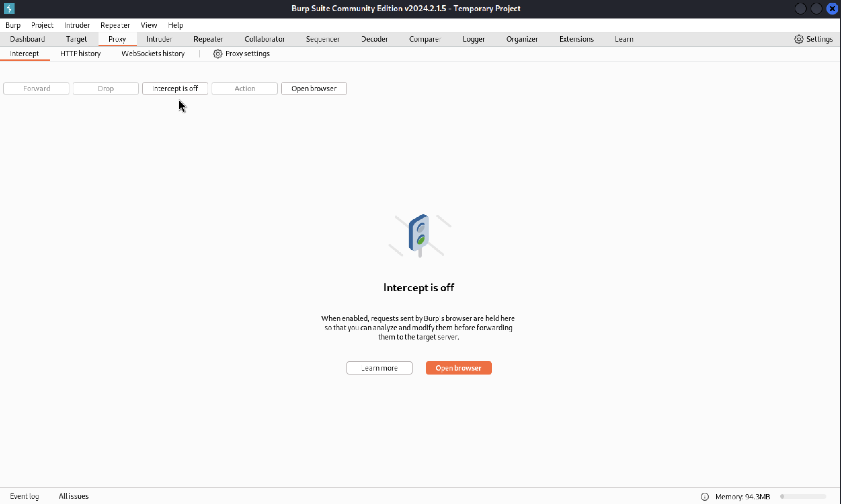Open Settings in the top right
Viewport: 841px width, 504px height.
[x=814, y=39]
